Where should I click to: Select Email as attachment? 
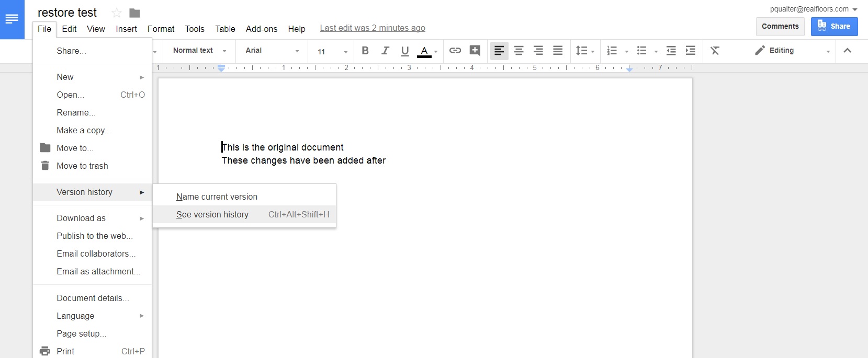(x=92, y=271)
